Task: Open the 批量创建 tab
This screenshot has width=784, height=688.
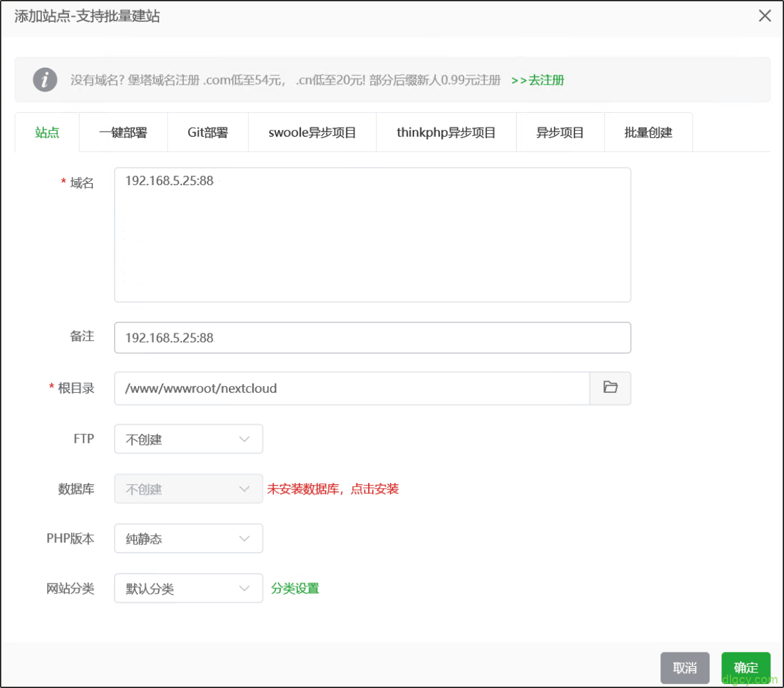Action: pos(649,132)
